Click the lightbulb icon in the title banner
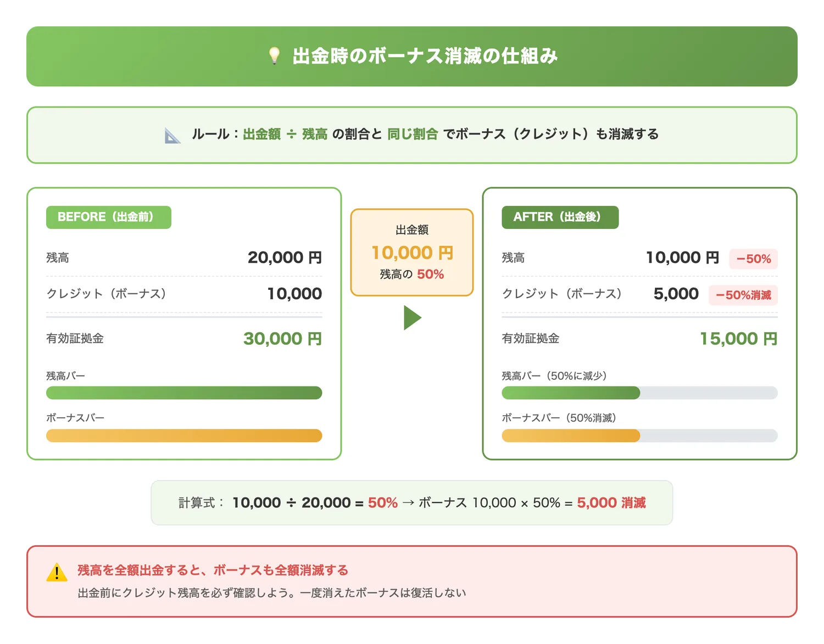This screenshot has height=644, width=824. coord(274,55)
